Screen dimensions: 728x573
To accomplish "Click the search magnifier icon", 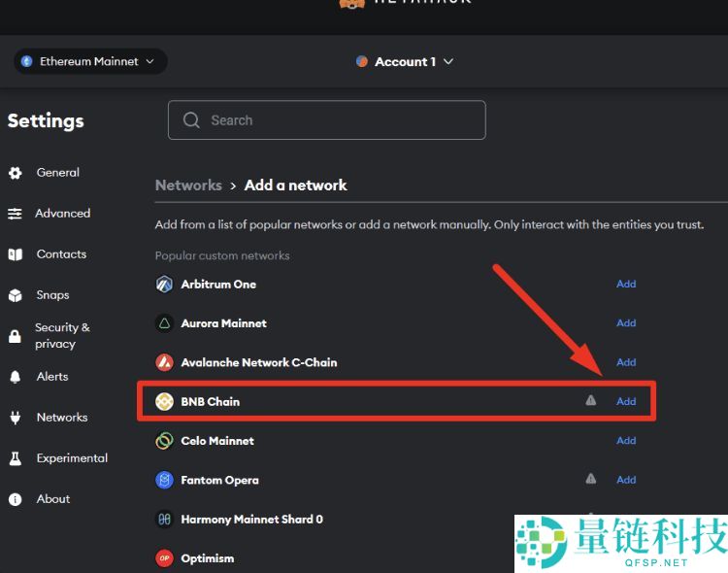I will point(191,119).
